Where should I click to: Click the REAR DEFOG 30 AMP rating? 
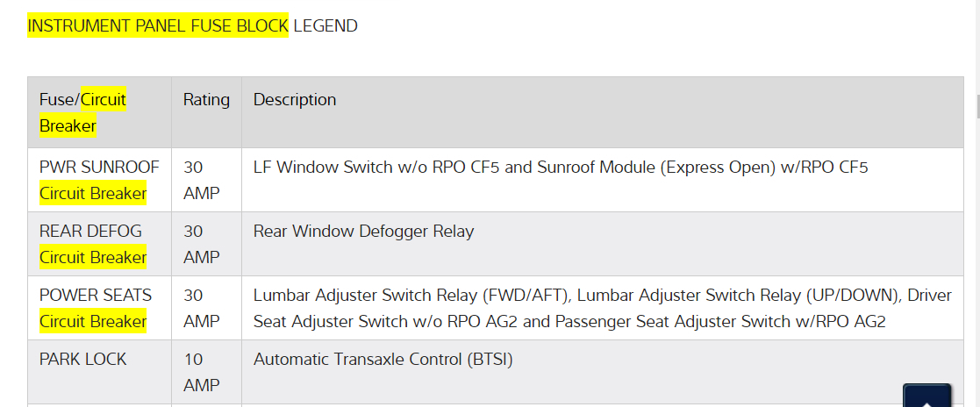click(201, 244)
